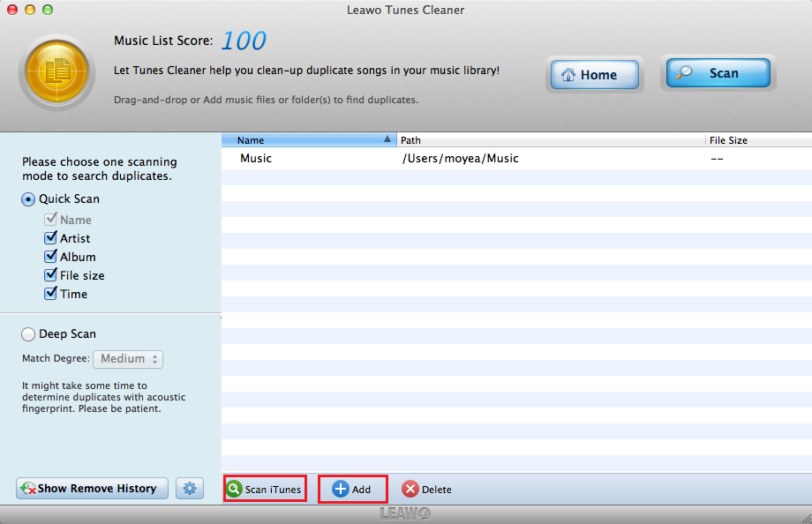Viewport: 812px width, 524px height.
Task: Click the red Delete icon
Action: click(410, 490)
